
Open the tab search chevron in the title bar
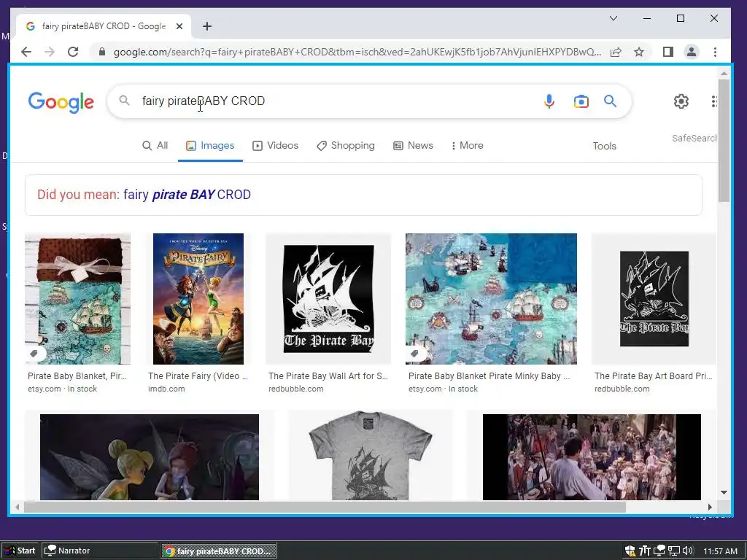[614, 18]
